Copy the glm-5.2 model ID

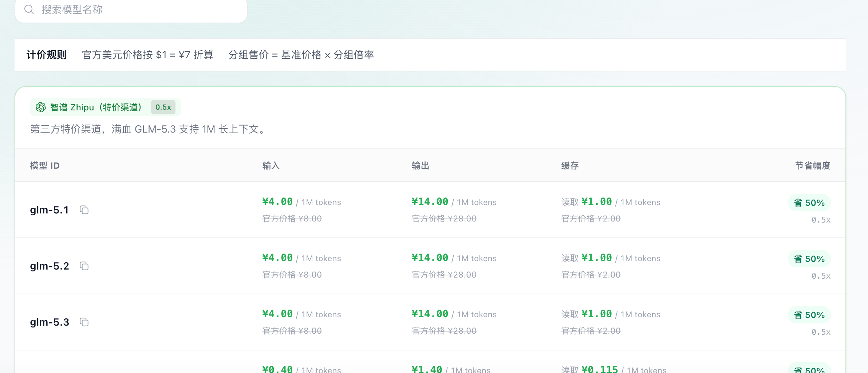pyautogui.click(x=84, y=266)
